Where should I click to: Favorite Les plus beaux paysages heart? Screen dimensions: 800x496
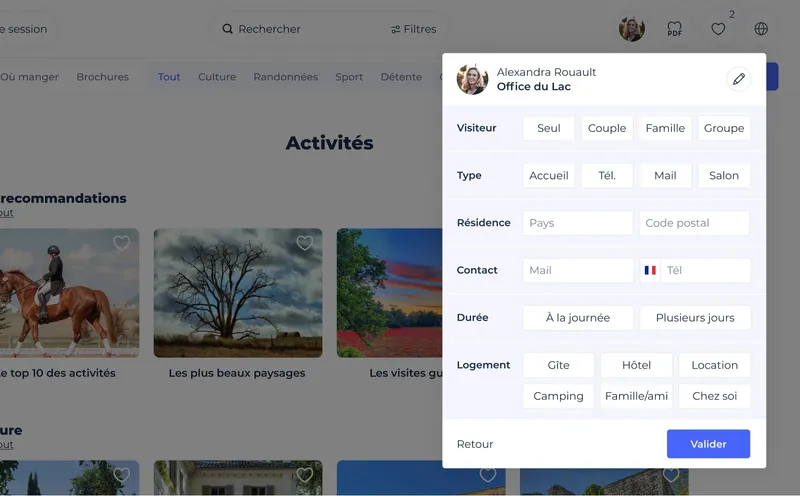click(305, 243)
